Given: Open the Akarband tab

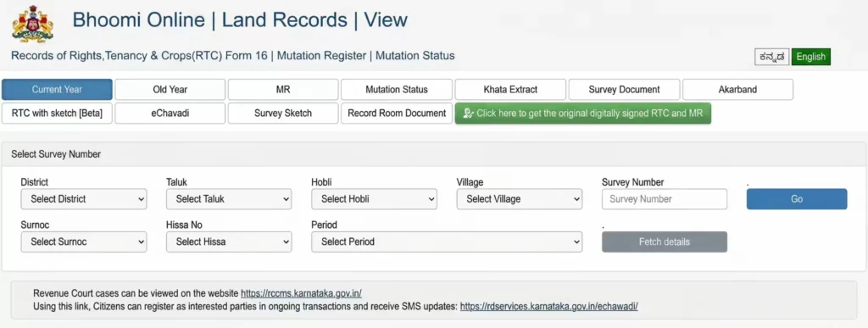Looking at the screenshot, I should coord(737,90).
